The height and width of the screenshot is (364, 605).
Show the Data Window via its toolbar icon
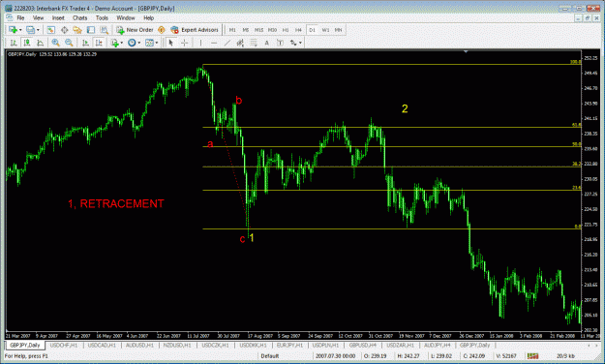pyautogui.click(x=64, y=30)
